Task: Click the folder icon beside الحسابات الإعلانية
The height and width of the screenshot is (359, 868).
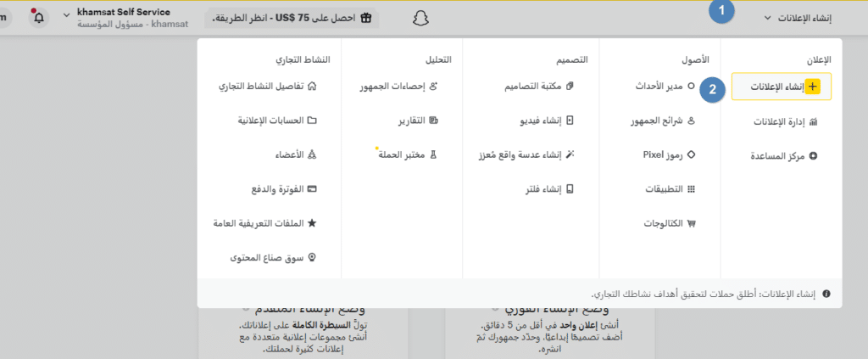Action: (x=312, y=121)
